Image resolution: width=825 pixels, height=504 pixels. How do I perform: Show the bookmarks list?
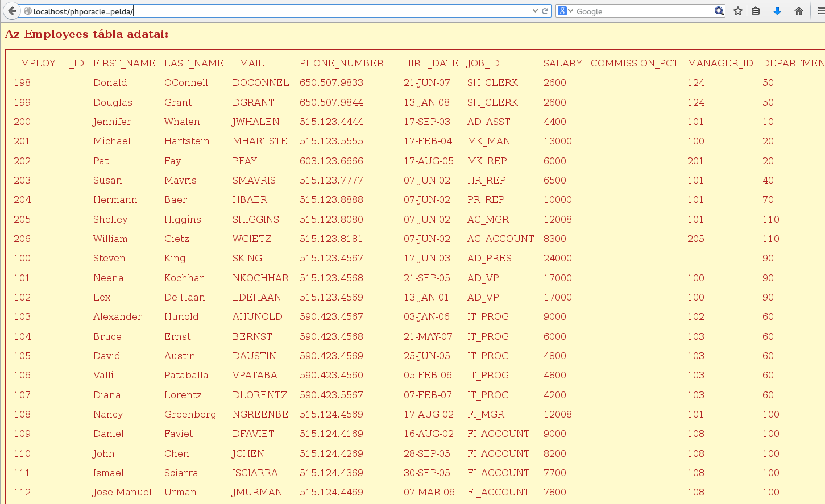tap(756, 11)
